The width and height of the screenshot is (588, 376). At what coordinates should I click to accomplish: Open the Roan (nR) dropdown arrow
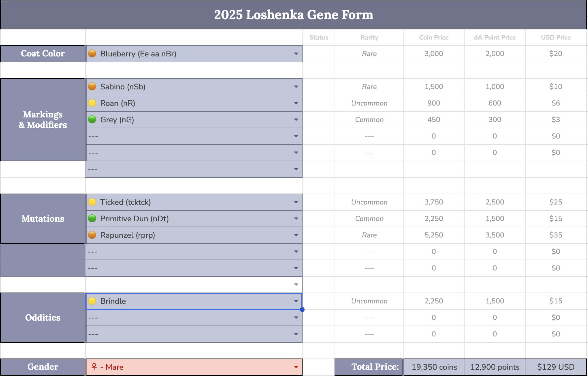pyautogui.click(x=296, y=103)
